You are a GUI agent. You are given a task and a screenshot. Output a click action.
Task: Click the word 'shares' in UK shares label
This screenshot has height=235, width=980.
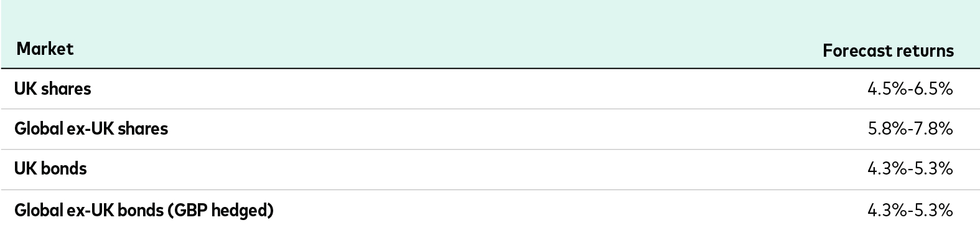point(66,89)
